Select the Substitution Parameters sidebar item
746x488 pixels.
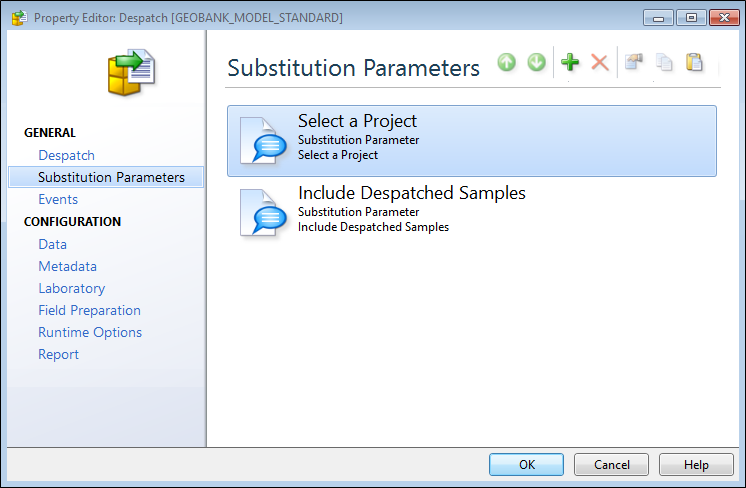pyautogui.click(x=106, y=177)
